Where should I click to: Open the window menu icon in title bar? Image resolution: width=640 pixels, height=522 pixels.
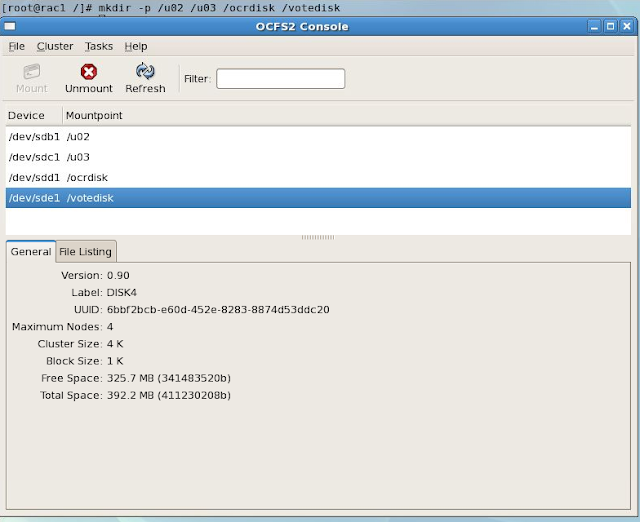tap(10, 27)
